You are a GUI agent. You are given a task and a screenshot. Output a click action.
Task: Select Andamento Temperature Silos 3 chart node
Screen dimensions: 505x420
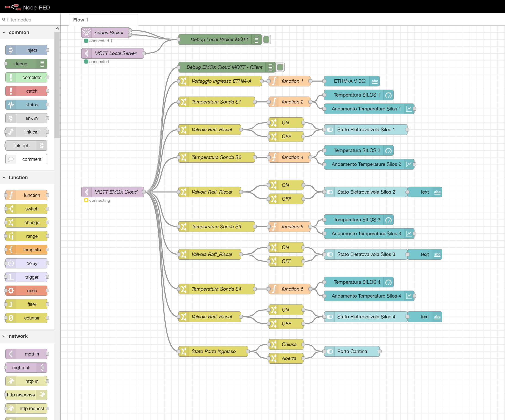(x=369, y=233)
